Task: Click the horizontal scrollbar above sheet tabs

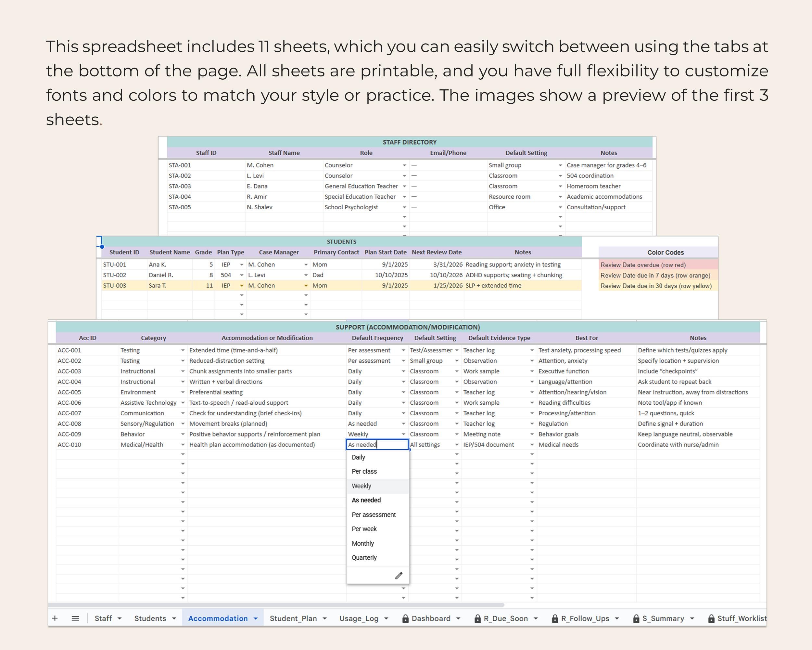Action: pos(276,605)
